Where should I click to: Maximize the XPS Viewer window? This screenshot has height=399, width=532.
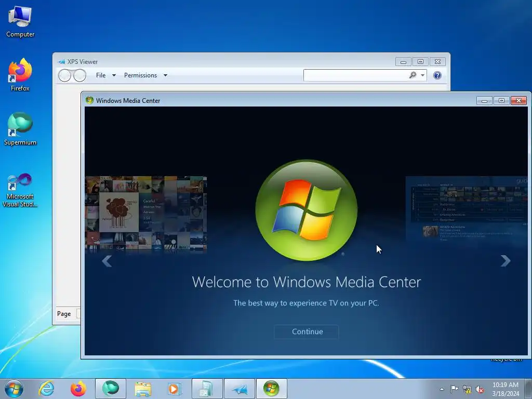coord(420,62)
